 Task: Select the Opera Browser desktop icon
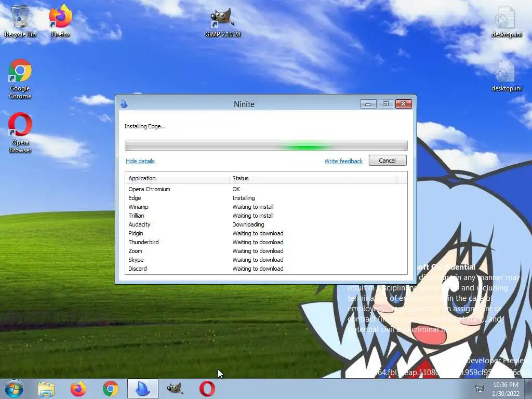20,133
